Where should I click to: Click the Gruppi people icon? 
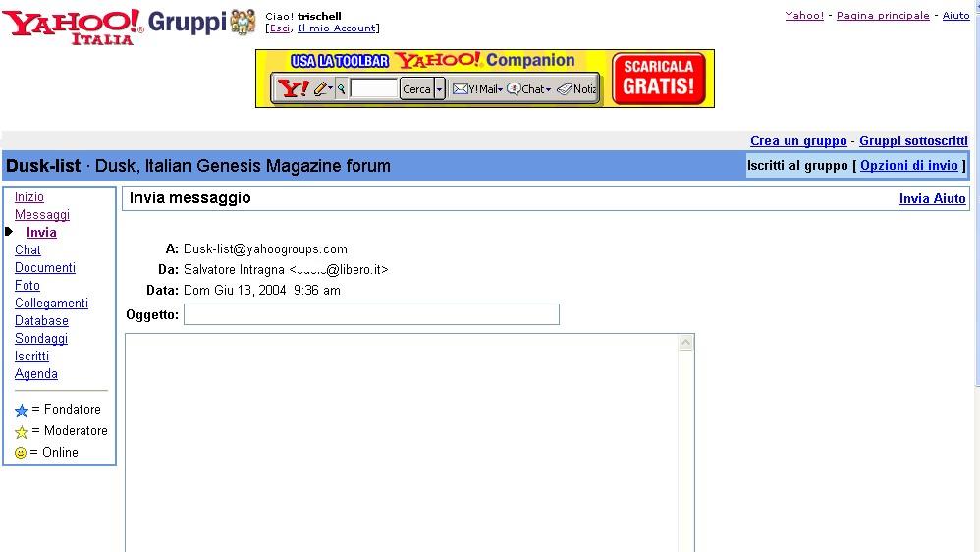click(x=244, y=22)
